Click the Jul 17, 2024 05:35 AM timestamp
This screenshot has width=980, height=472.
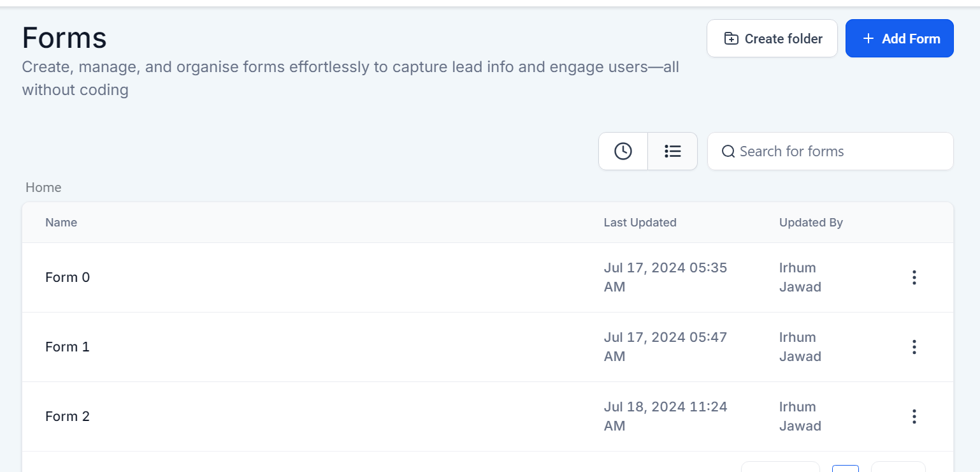click(x=665, y=277)
